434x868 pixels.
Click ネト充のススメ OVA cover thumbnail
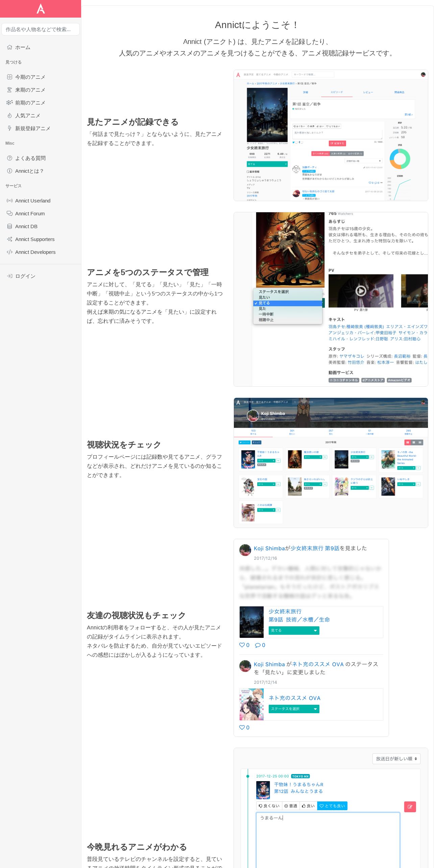click(251, 704)
